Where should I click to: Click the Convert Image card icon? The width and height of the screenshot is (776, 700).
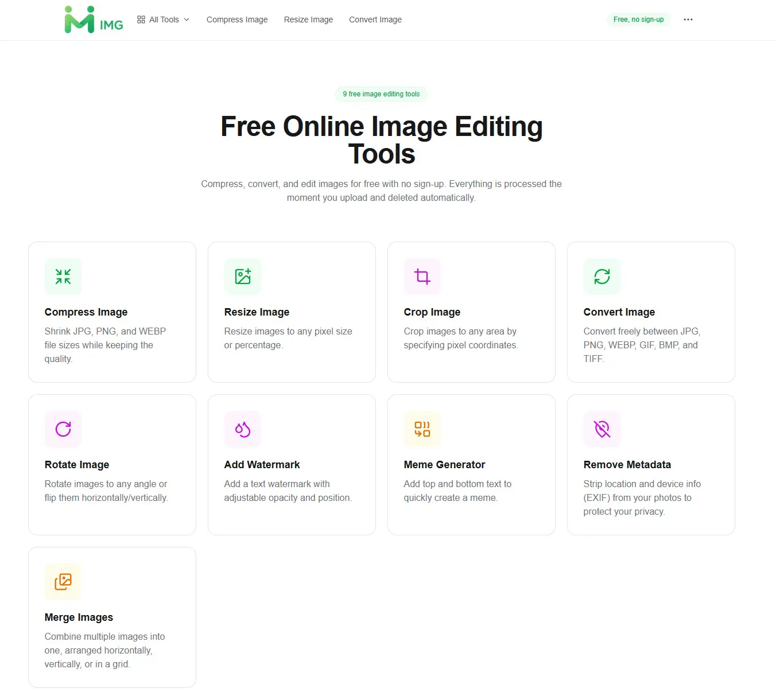tap(602, 277)
